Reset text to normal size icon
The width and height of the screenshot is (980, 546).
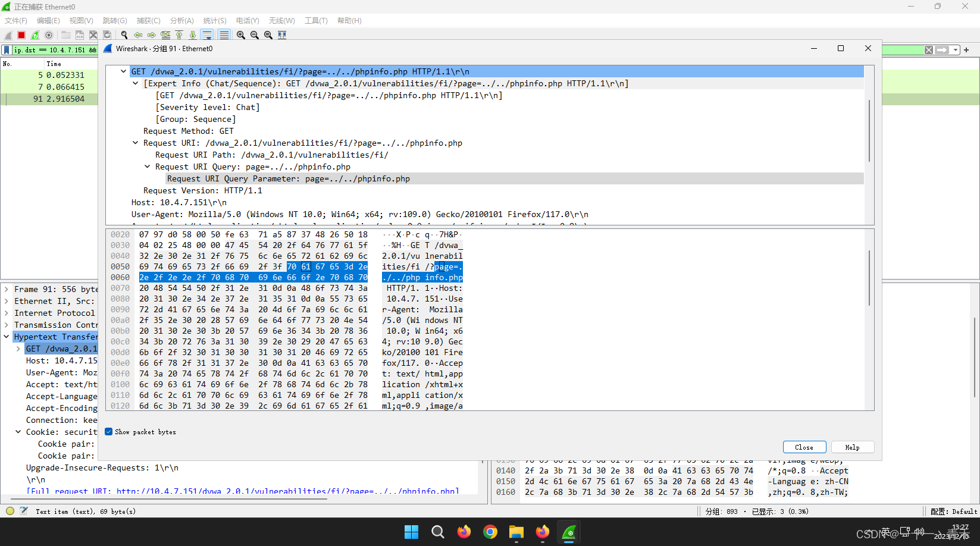pos(268,35)
